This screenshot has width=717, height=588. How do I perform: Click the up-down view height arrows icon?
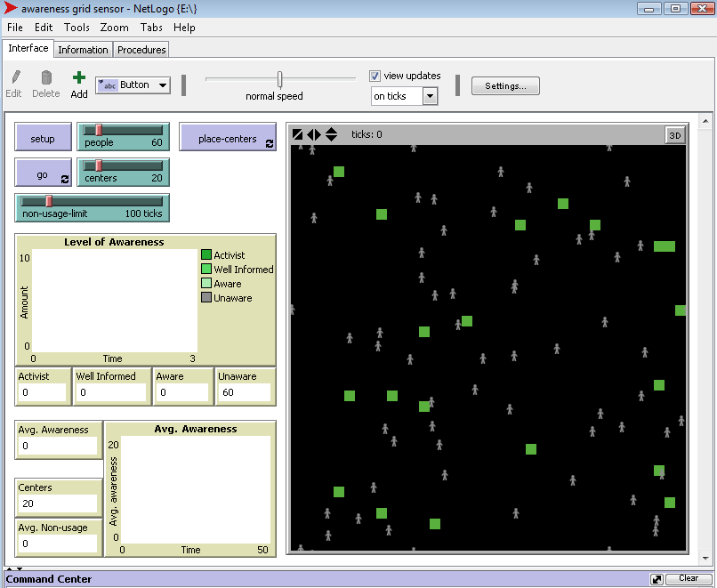[331, 134]
